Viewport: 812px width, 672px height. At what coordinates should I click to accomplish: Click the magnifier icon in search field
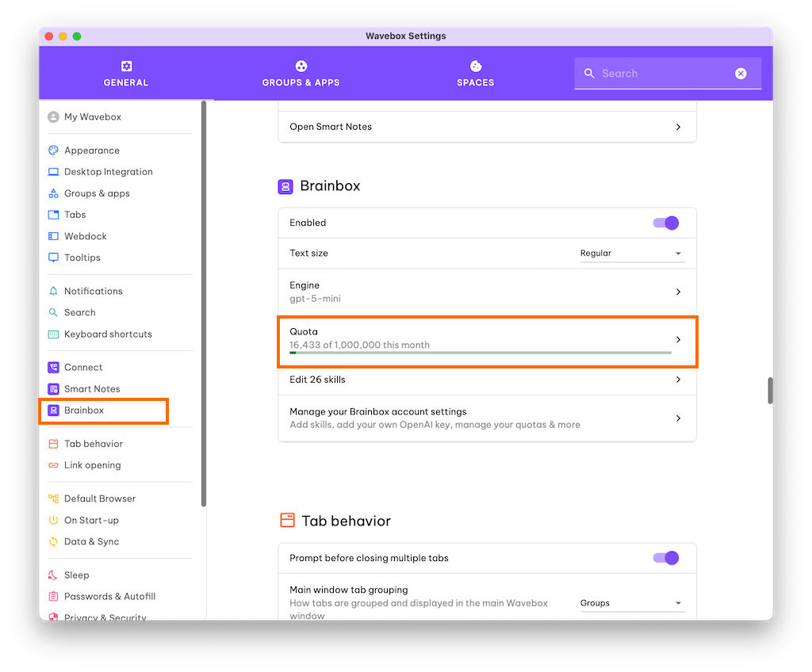pyautogui.click(x=589, y=73)
